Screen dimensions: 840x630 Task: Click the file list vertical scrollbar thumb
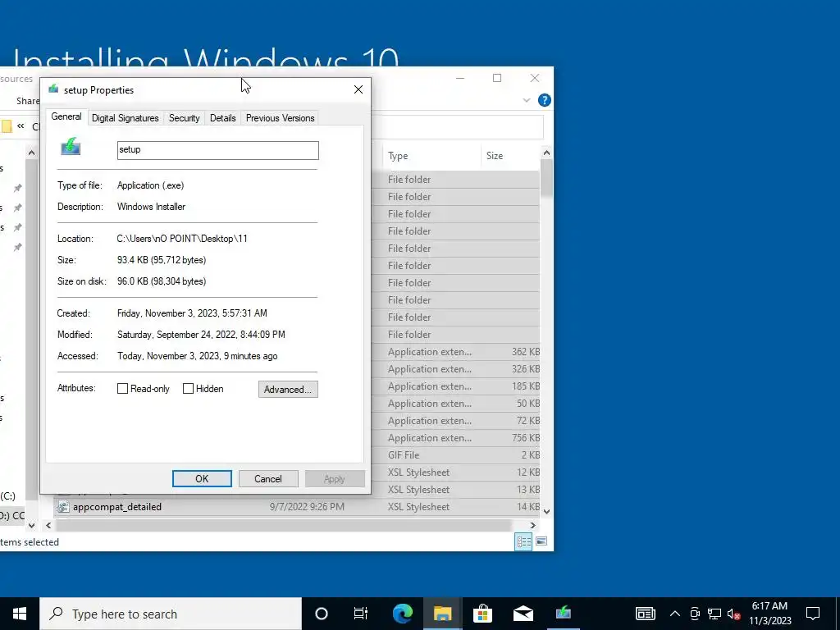point(546,178)
